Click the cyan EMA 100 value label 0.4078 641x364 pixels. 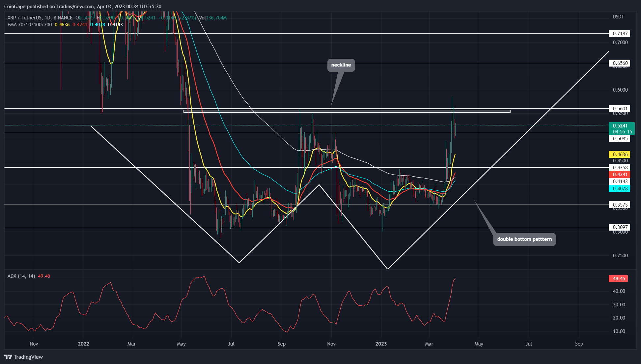pos(619,189)
